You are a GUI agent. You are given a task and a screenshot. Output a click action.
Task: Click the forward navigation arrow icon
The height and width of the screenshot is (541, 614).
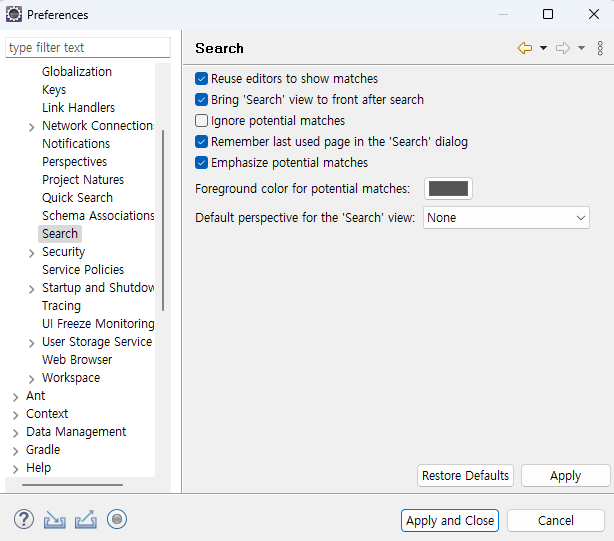[563, 48]
